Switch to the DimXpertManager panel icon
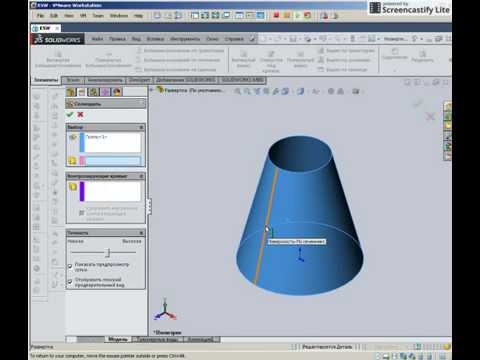Screen dimensions: 480x360 coord(105,92)
